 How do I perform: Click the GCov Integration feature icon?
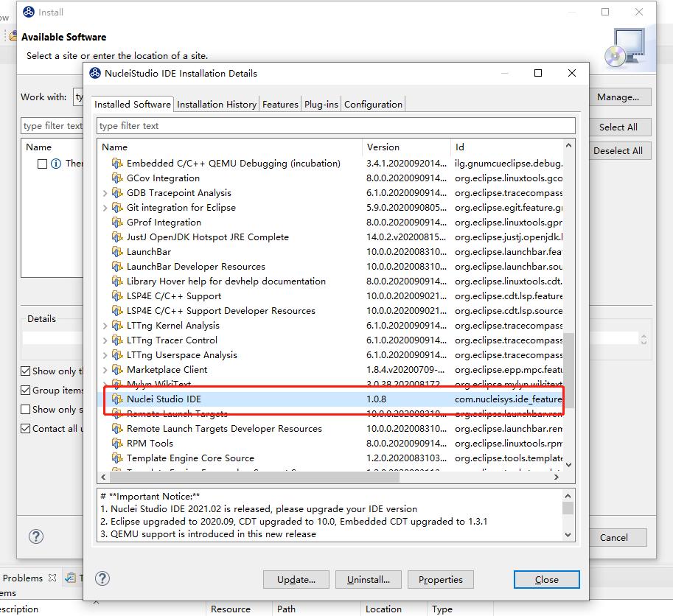[x=117, y=178]
